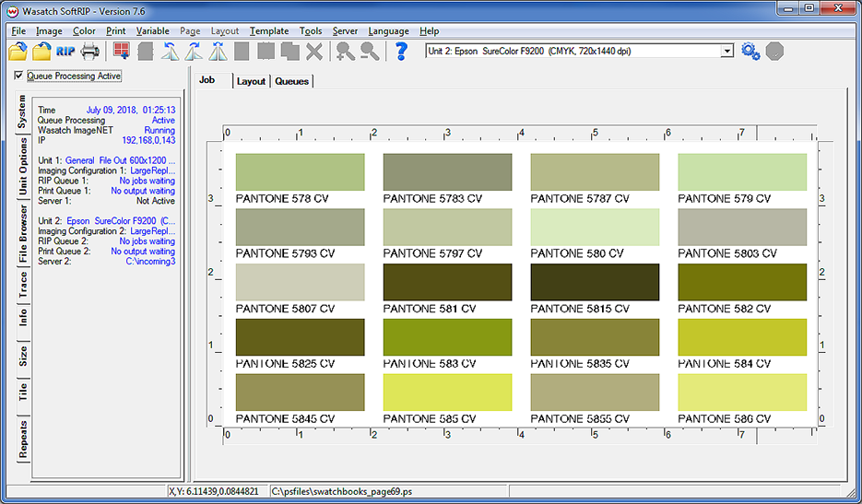Select the System vertical tab
Viewport: 862px width, 504px height.
click(22, 111)
